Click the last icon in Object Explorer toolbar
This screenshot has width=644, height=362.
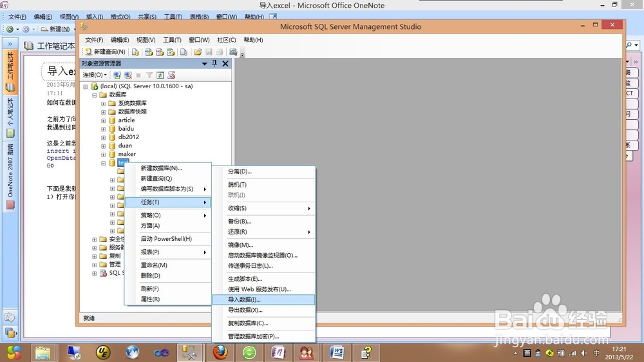(171, 75)
